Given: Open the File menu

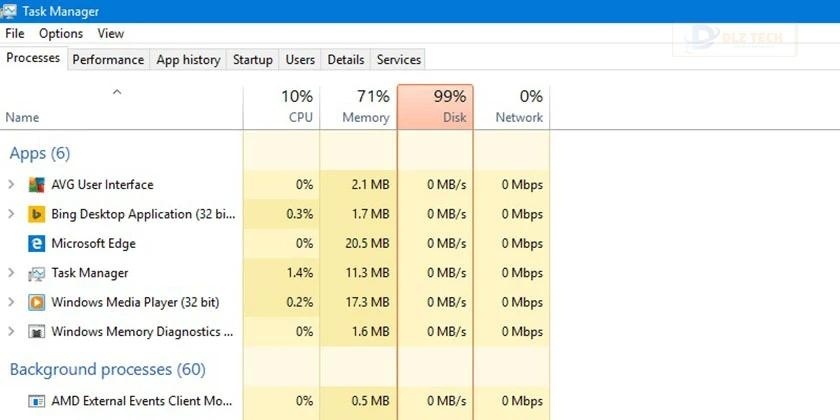Looking at the screenshot, I should pos(15,34).
